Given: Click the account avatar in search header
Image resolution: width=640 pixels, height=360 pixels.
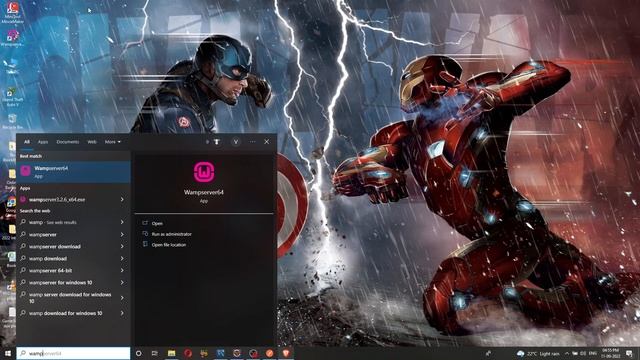Looking at the screenshot, I should pyautogui.click(x=236, y=142).
